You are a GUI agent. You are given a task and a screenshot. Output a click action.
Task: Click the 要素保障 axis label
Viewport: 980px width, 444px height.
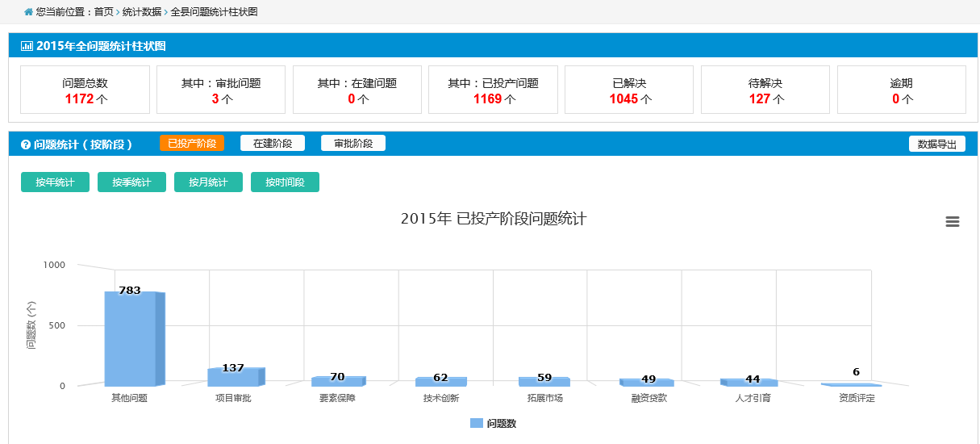coord(337,398)
